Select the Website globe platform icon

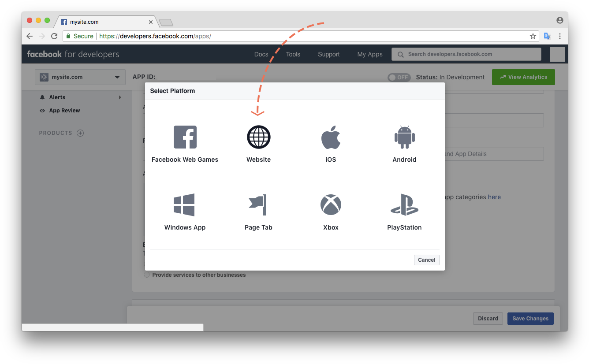pyautogui.click(x=258, y=137)
